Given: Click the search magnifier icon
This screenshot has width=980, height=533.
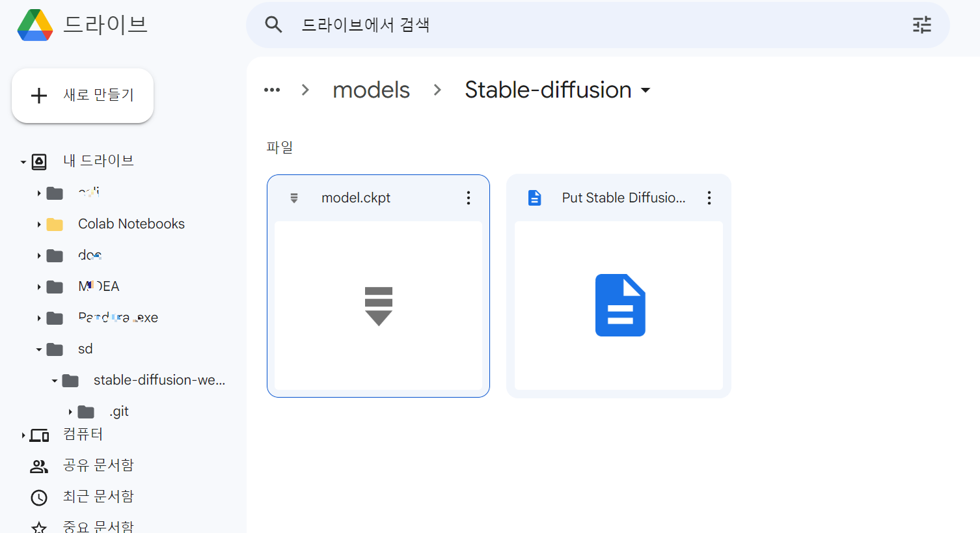Looking at the screenshot, I should coord(273,25).
